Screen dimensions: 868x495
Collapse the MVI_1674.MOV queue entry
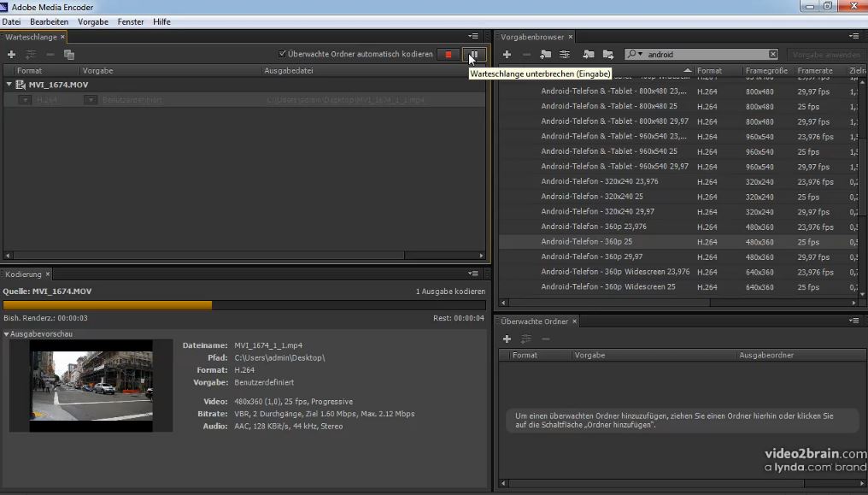[9, 85]
